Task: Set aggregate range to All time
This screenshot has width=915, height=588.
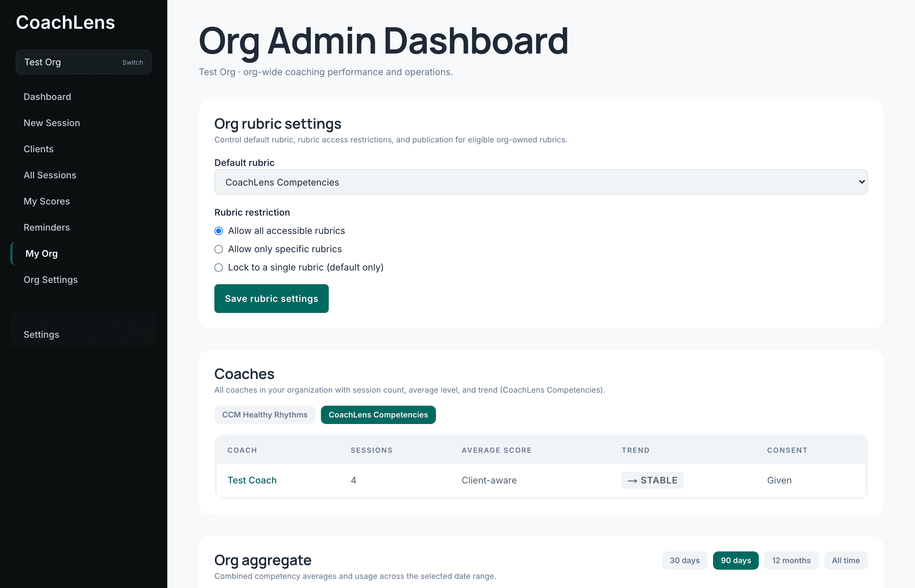Action: (846, 561)
